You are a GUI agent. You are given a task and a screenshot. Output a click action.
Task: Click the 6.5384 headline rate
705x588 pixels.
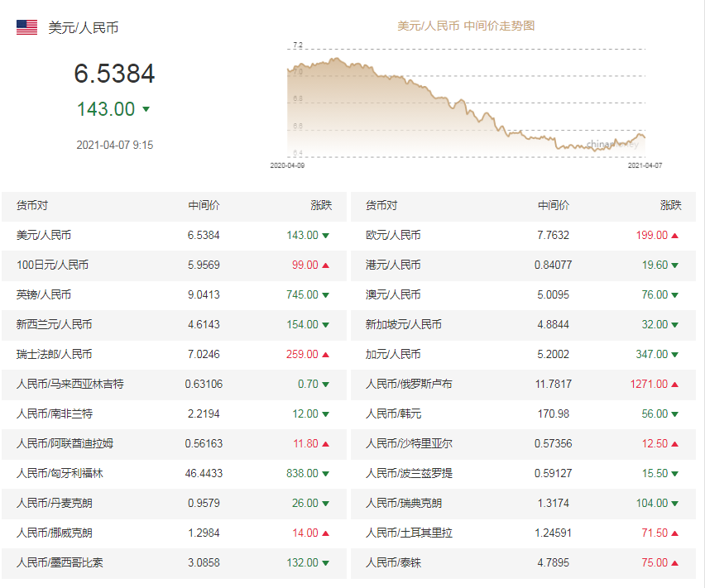(114, 74)
